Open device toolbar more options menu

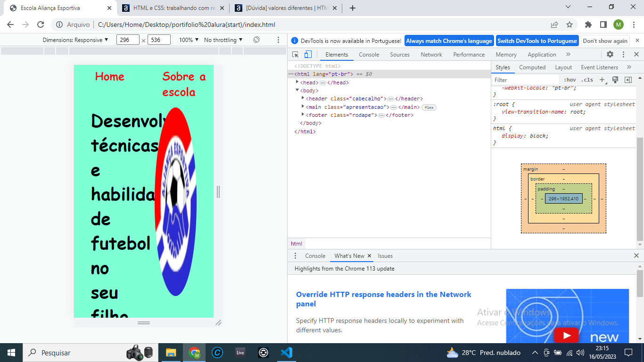click(x=278, y=40)
